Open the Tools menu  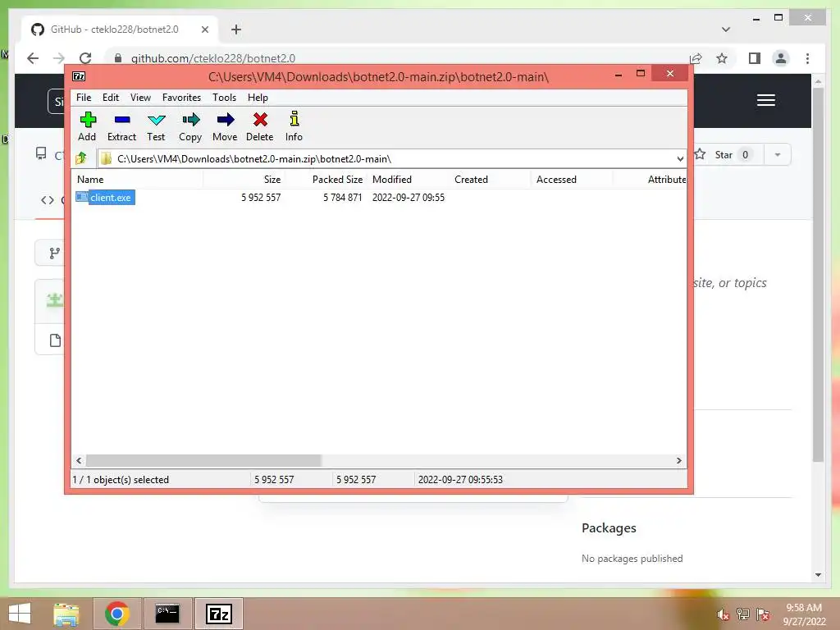(x=224, y=98)
